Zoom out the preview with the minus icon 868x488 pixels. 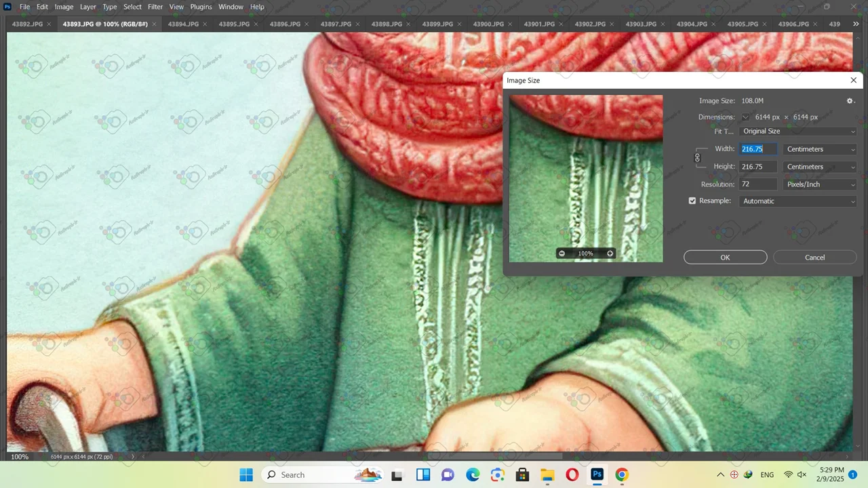tap(561, 253)
